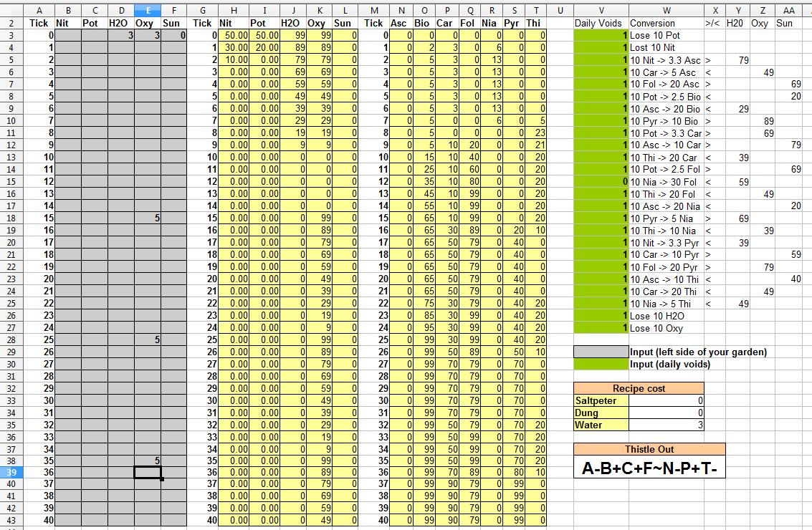Click the outlined active cell in column E
This screenshot has width=812, height=530.
point(148,471)
